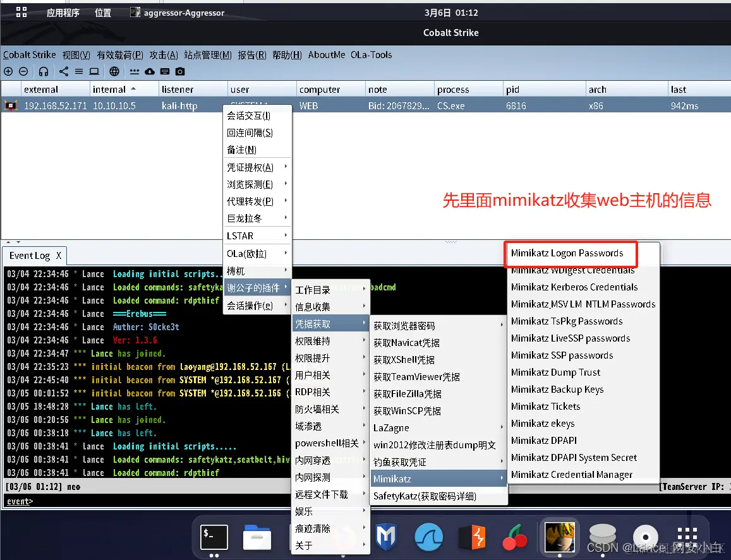Click the kali-http listener cell
This screenshot has width=731, height=560.
tap(179, 106)
